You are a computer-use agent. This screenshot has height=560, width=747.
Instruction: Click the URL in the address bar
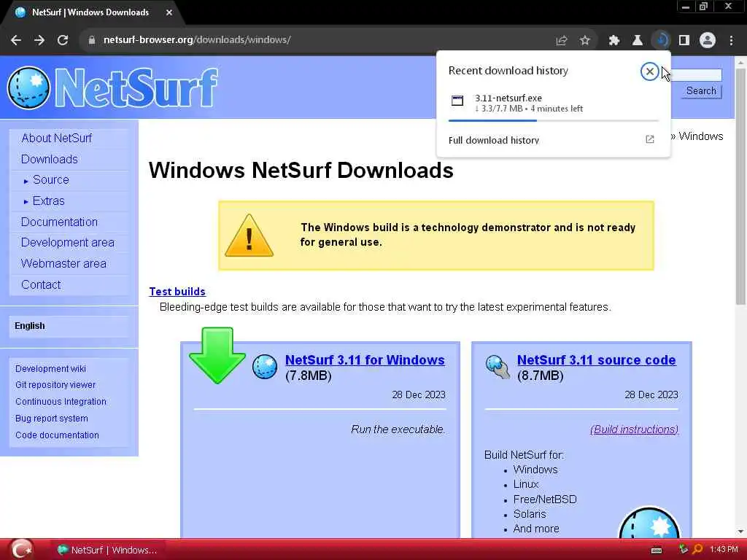[x=197, y=40]
